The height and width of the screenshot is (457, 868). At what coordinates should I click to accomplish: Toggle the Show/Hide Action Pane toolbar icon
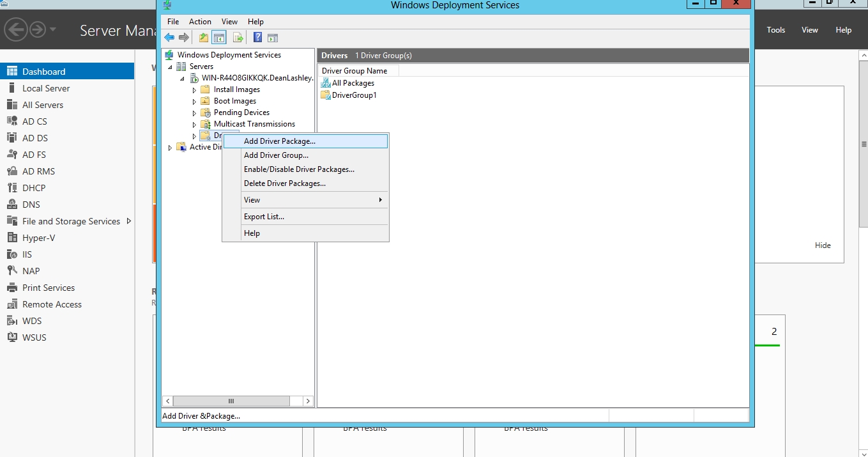click(273, 38)
